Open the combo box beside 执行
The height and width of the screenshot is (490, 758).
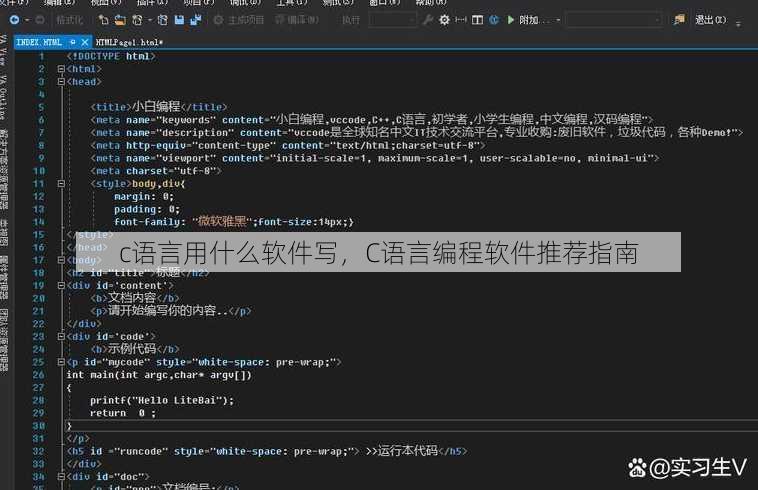coord(392,20)
